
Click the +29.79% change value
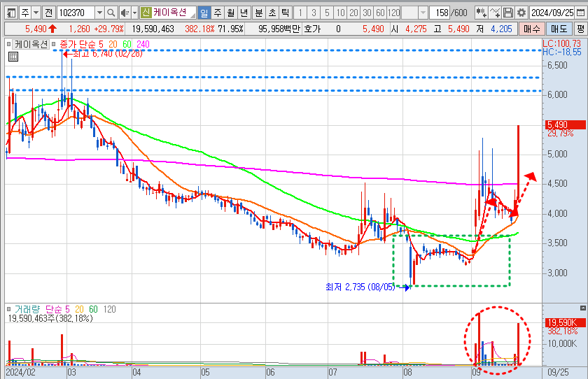coord(108,29)
